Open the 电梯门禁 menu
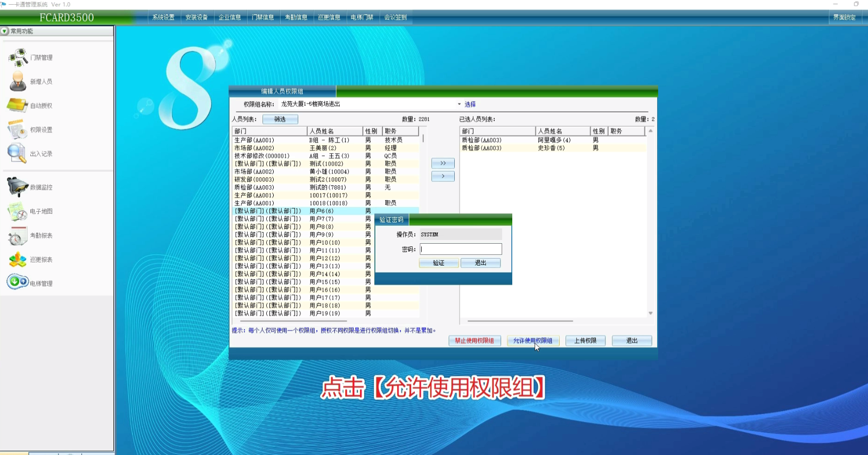Viewport: 868px width, 455px height. 362,18
